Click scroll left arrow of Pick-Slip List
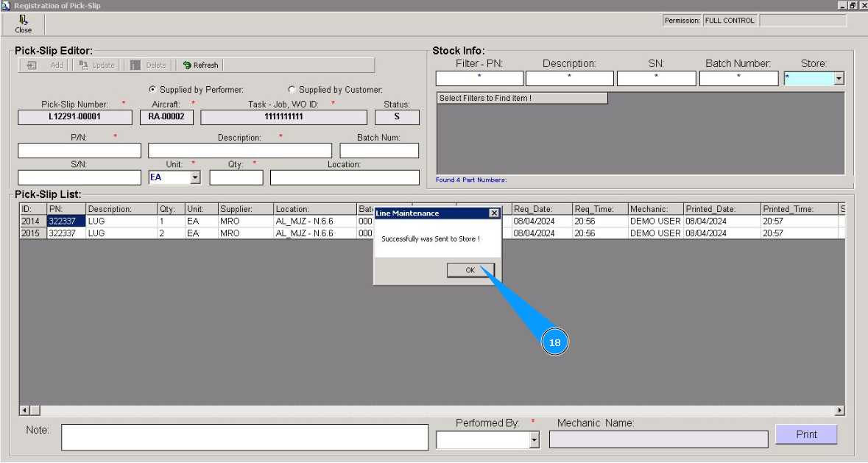 point(24,411)
